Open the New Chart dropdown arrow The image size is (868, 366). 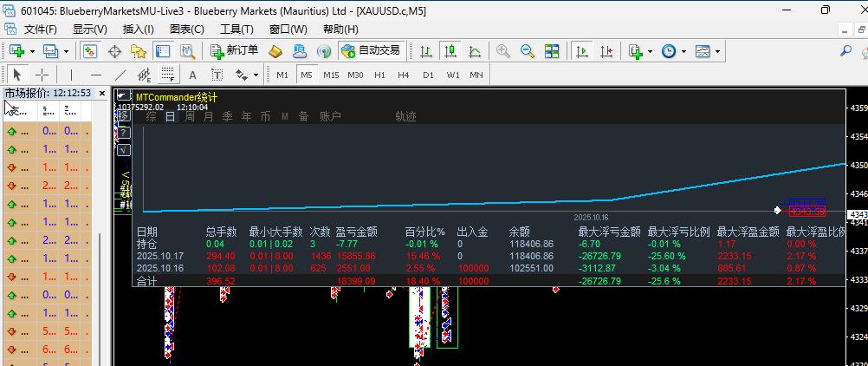(32, 51)
